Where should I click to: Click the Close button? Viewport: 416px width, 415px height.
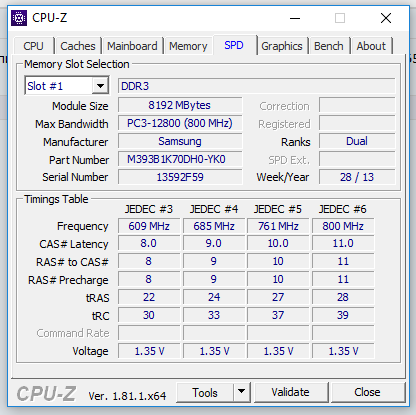(367, 392)
